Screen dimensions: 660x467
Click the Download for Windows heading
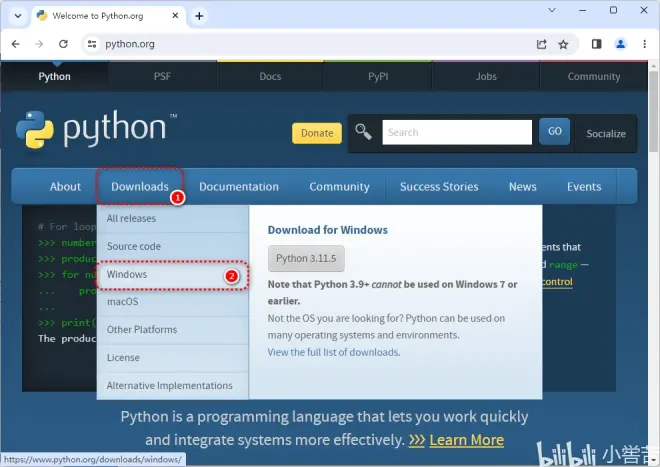click(327, 230)
